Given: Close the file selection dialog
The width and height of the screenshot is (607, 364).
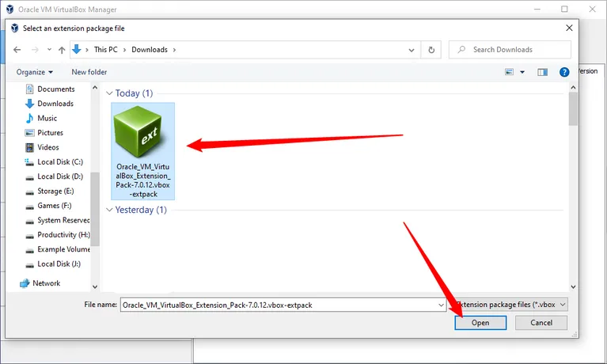Looking at the screenshot, I should pyautogui.click(x=569, y=28).
